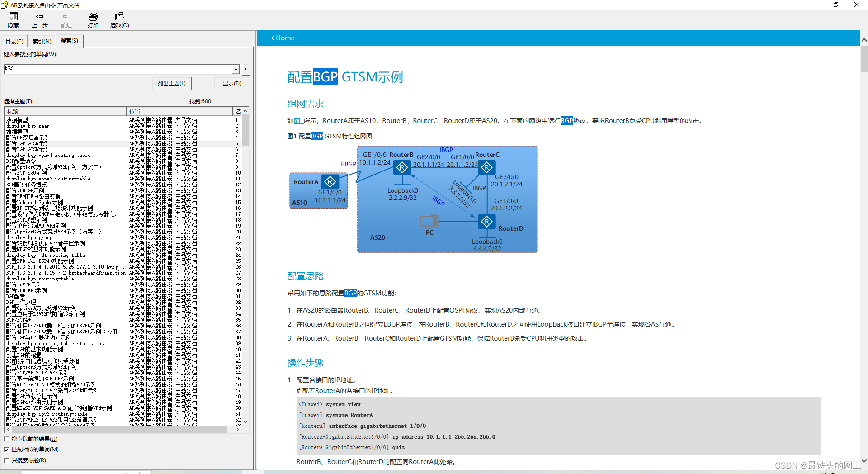The image size is (868, 474).
Task: Select result 'display bgp group'
Action: (x=29, y=238)
